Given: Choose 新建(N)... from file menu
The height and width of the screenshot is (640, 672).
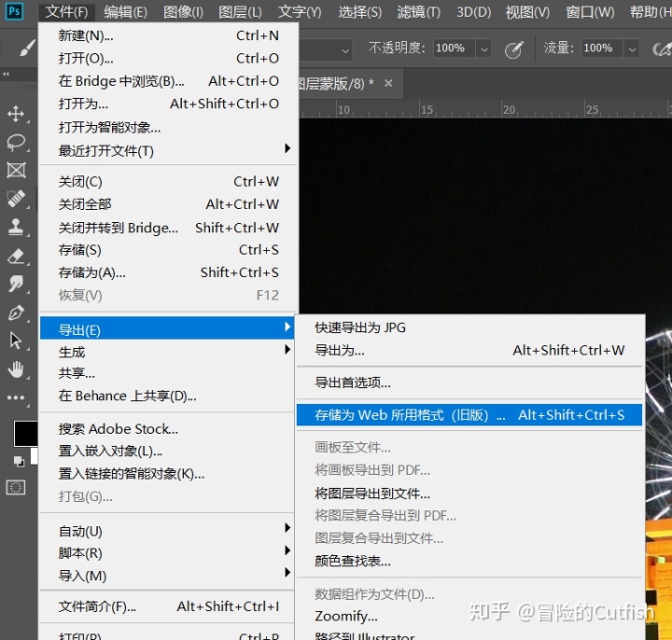Looking at the screenshot, I should [168, 35].
